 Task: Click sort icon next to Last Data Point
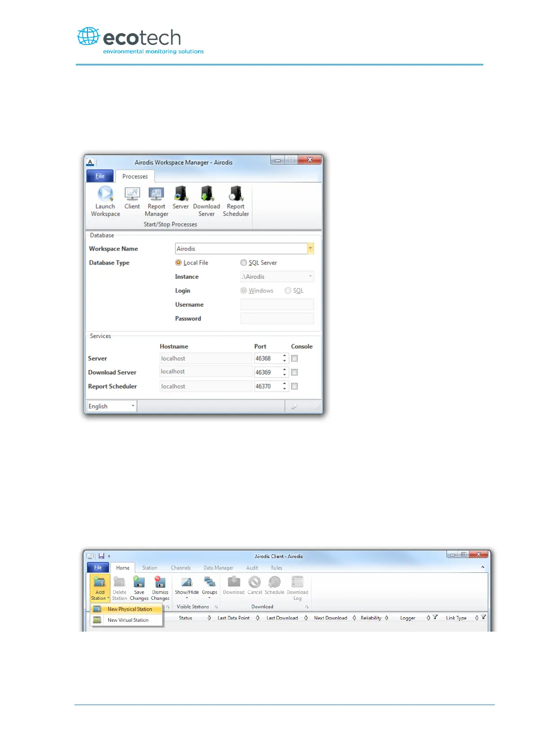258,618
